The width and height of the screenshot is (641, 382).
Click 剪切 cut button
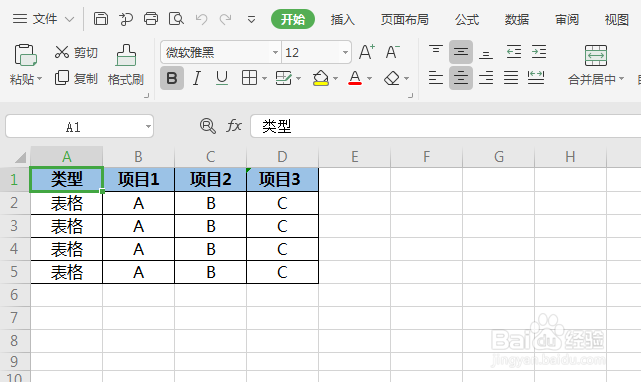76,52
